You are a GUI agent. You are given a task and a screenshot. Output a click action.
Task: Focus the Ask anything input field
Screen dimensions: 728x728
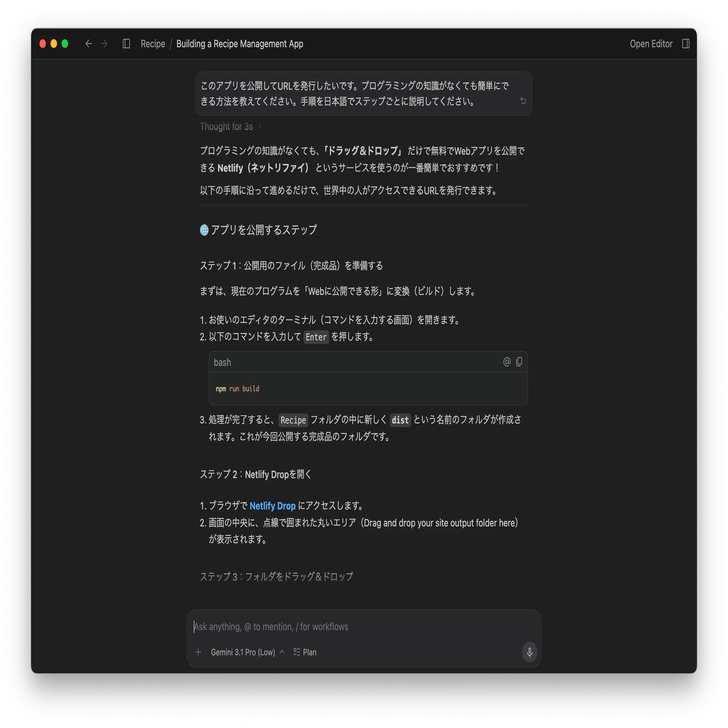pos(364,626)
